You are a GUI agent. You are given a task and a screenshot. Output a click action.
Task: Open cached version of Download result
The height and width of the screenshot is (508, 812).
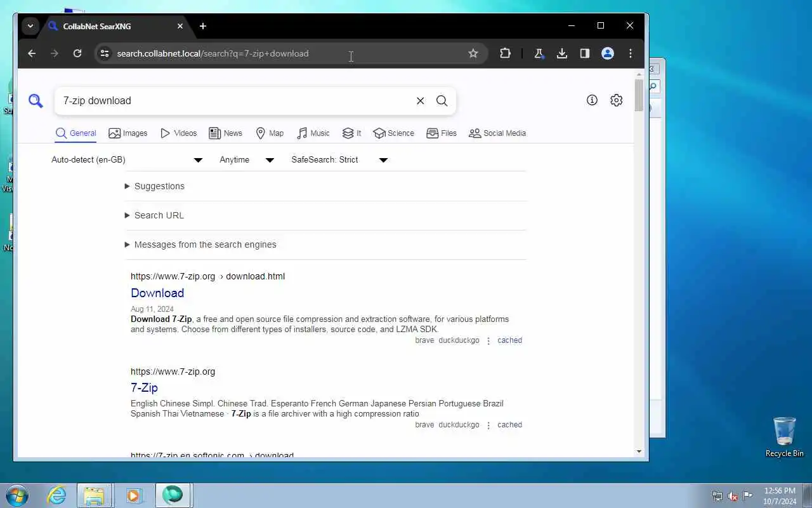(x=509, y=340)
